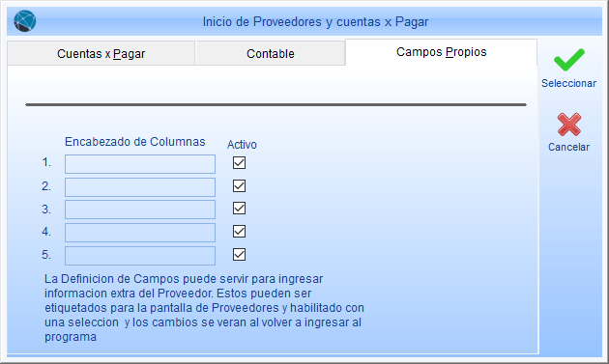Focus column header input field 5
The width and height of the screenshot is (609, 364).
tap(140, 256)
